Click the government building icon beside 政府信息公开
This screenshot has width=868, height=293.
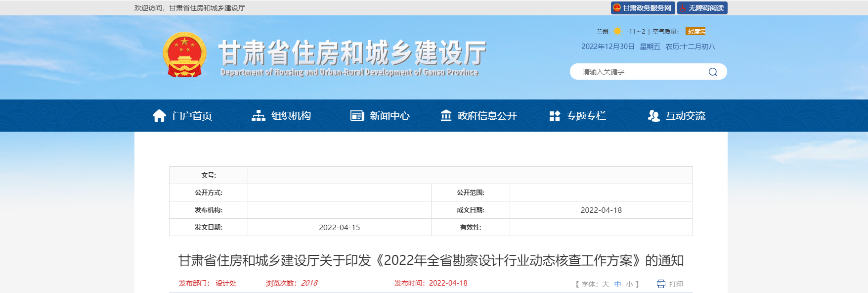(x=446, y=116)
